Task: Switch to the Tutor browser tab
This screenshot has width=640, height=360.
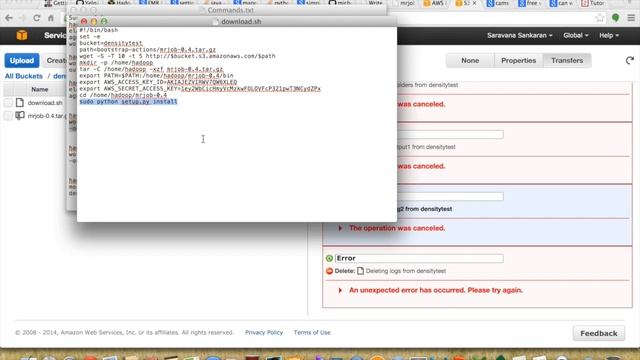Action: pos(593,3)
